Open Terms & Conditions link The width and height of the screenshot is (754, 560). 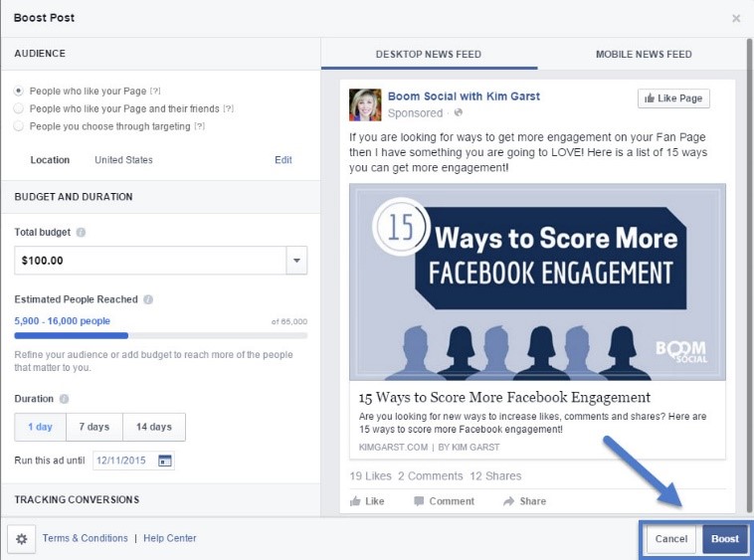tap(86, 538)
